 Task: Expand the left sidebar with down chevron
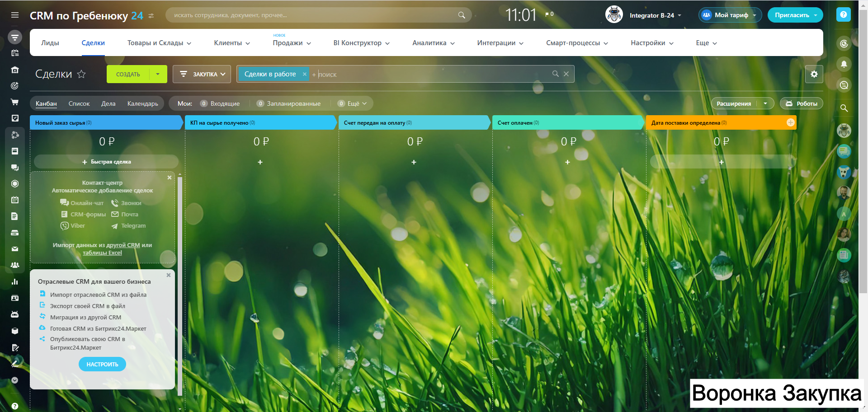point(15,380)
